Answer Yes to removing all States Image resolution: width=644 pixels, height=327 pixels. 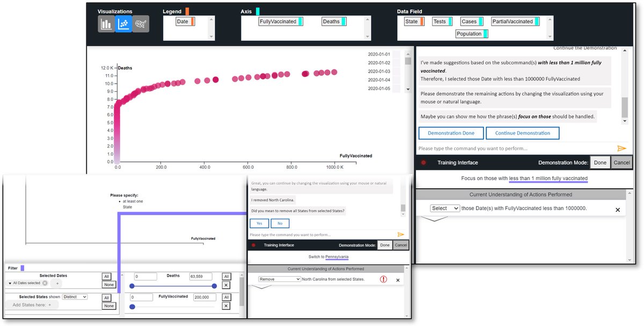(259, 224)
